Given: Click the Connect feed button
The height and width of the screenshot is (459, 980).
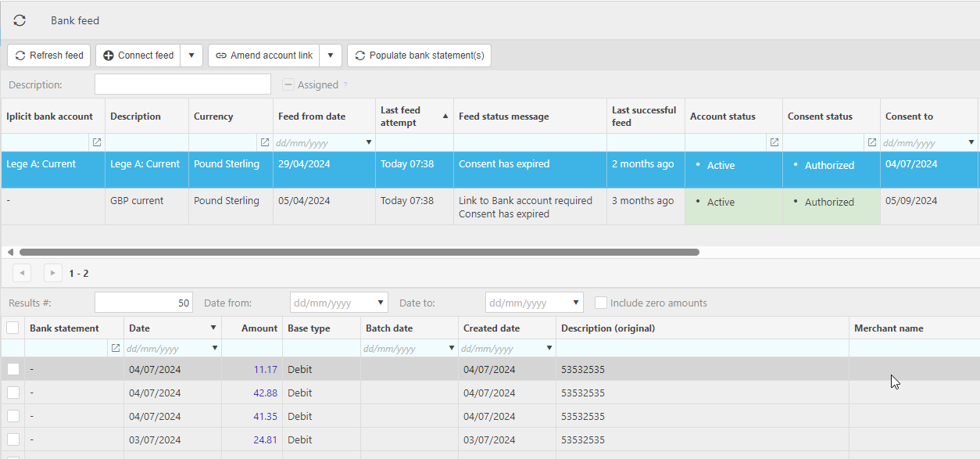Looking at the screenshot, I should (x=138, y=56).
